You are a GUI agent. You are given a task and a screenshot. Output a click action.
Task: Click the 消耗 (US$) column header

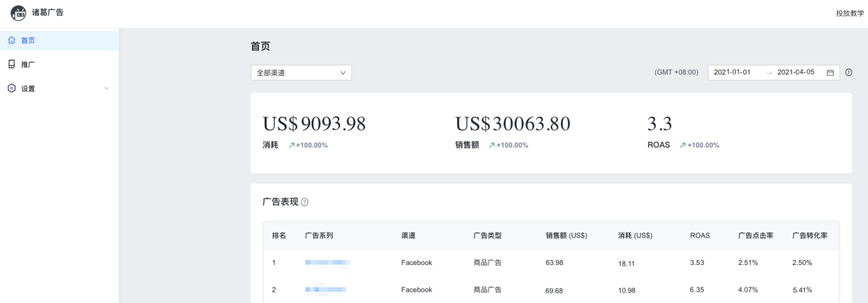coord(636,236)
